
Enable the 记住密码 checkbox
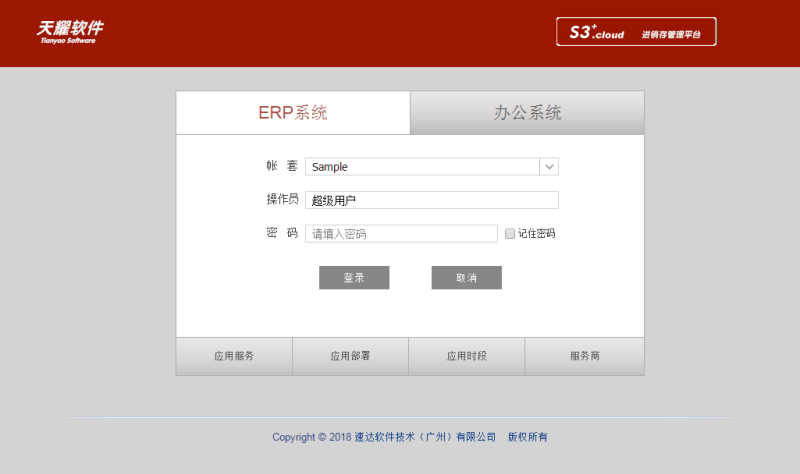click(x=510, y=234)
